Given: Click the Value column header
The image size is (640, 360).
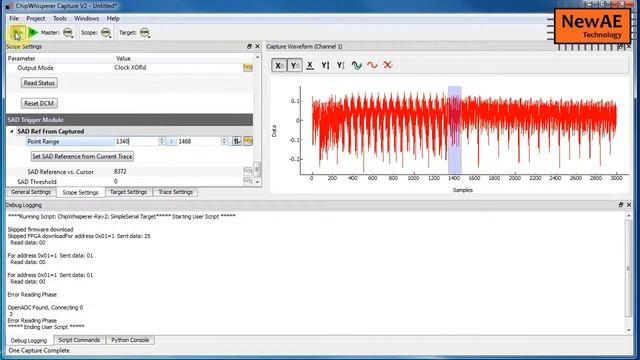Looking at the screenshot, I should point(123,58).
